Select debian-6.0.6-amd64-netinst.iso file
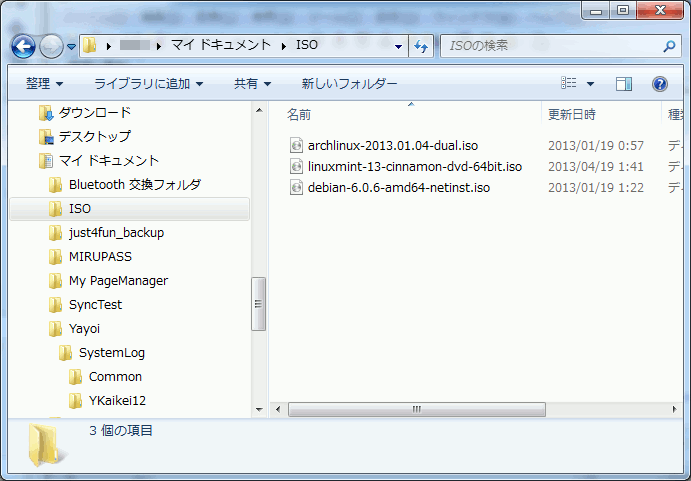Screen dimensions: 691x481 tap(398, 188)
